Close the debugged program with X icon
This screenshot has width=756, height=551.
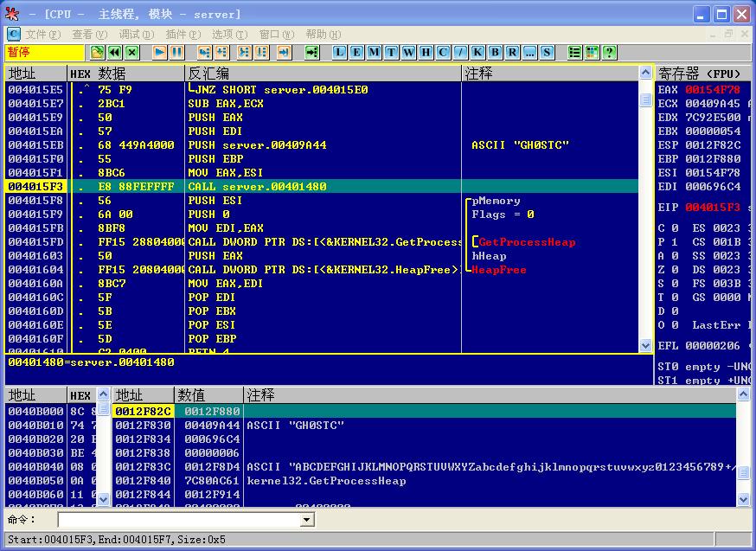132,52
